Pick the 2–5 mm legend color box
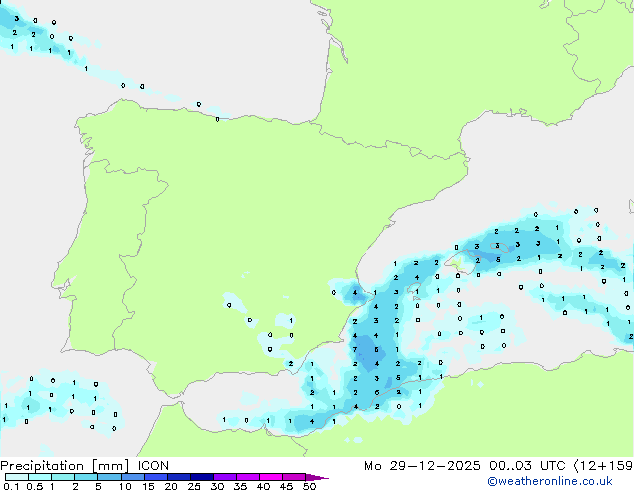 86,477
